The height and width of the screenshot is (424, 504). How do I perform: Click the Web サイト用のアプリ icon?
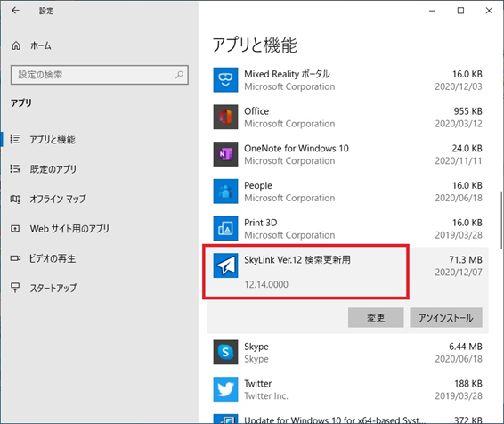(x=15, y=229)
